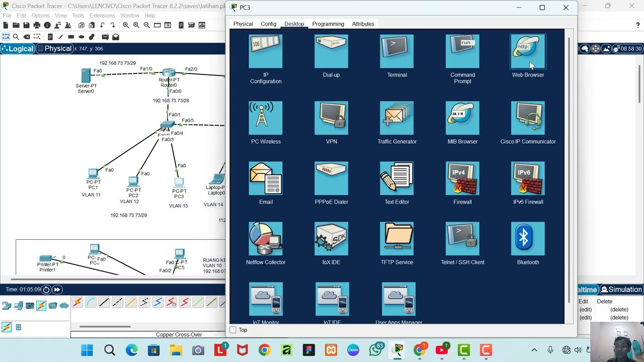The height and width of the screenshot is (362, 644).
Task: Click the Save file toolbar icon
Action: point(27,25)
